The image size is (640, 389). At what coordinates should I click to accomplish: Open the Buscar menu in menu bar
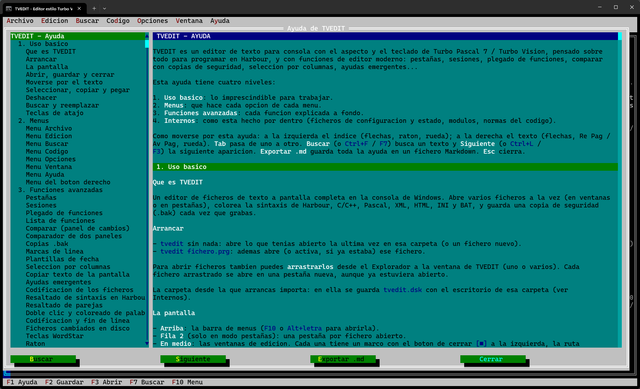pyautogui.click(x=87, y=20)
